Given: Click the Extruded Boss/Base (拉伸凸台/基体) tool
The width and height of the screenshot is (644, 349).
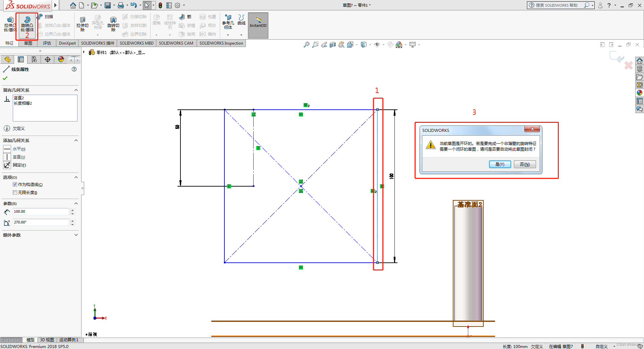Looking at the screenshot, I should click(10, 24).
